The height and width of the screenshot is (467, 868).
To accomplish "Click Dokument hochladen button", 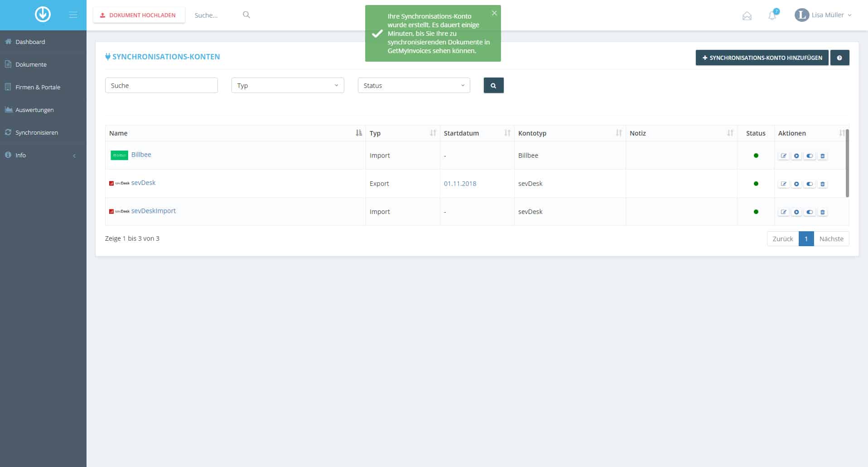I will click(139, 15).
